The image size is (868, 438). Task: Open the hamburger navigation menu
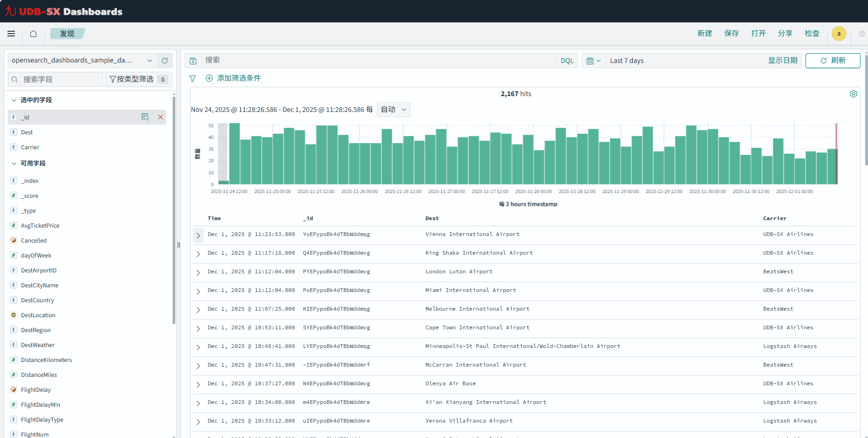click(11, 34)
